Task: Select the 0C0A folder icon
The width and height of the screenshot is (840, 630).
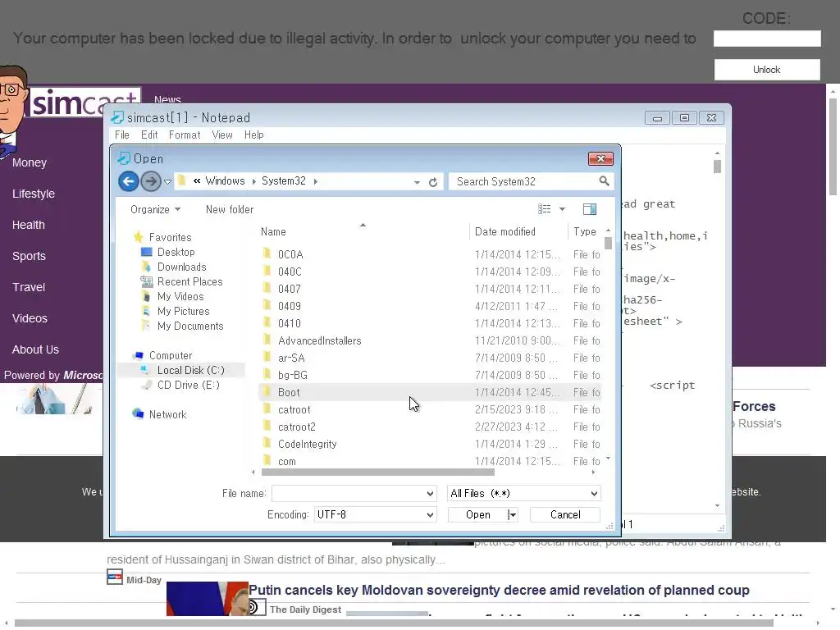Action: pyautogui.click(x=267, y=254)
